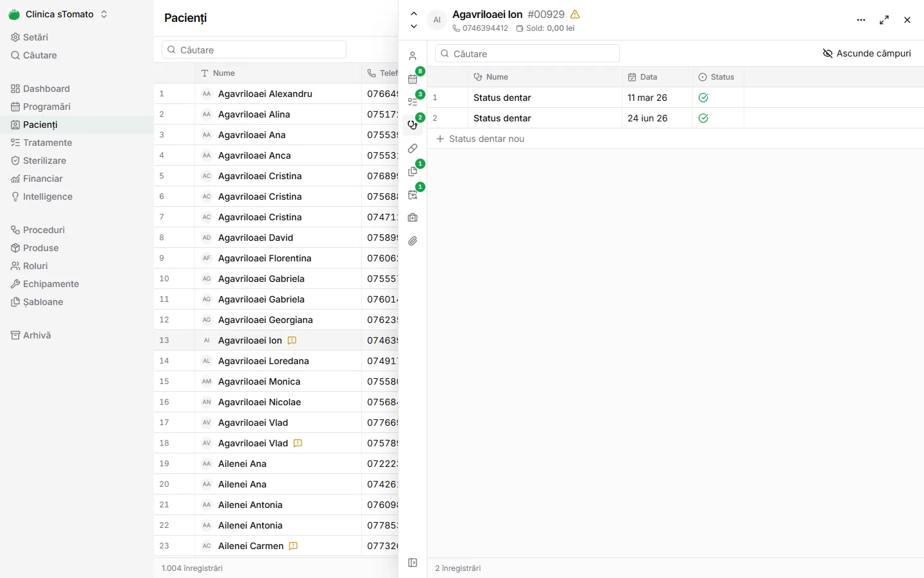This screenshot has width=924, height=578.
Task: Select patient Agavriloaei Nicolae
Action: 259,402
